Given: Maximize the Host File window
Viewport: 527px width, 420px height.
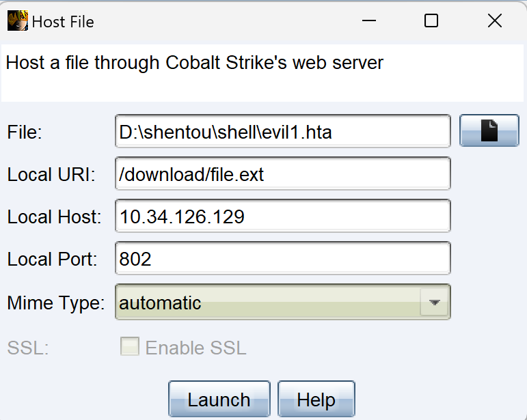Looking at the screenshot, I should pyautogui.click(x=431, y=20).
